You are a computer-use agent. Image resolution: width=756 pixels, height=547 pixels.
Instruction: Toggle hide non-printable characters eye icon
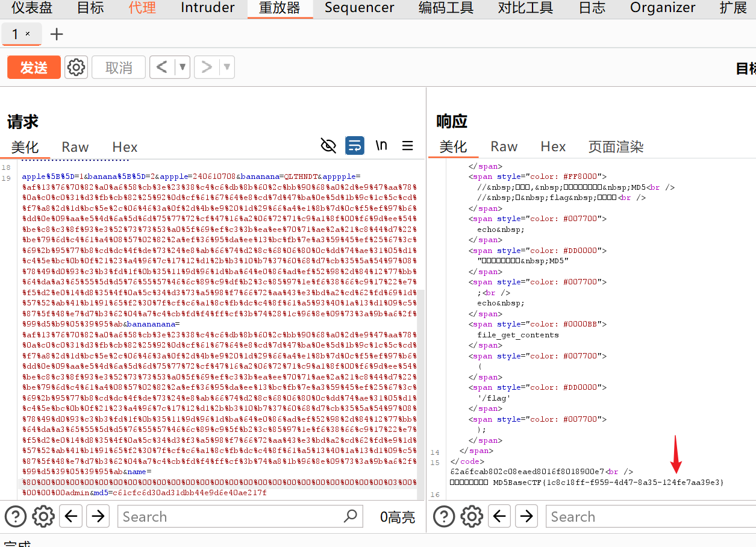[x=328, y=145]
